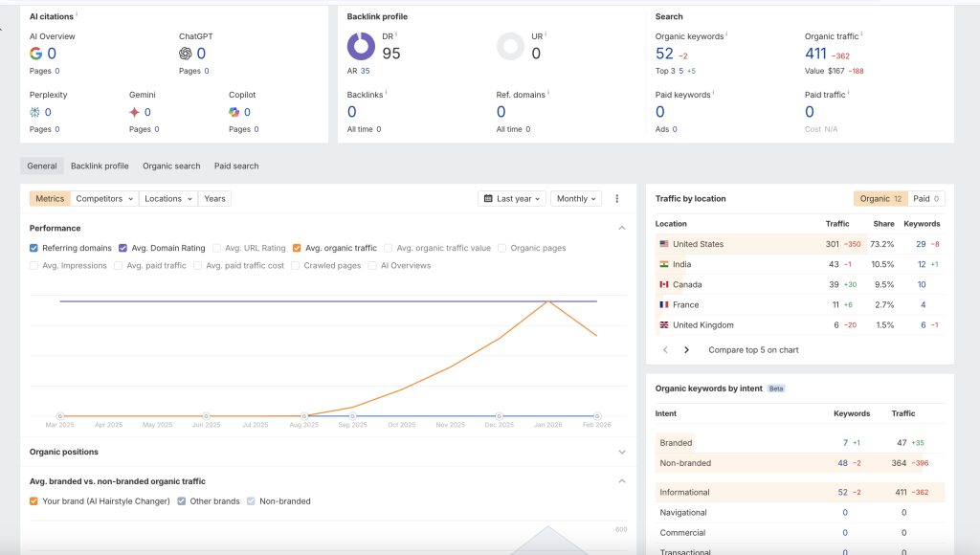Open the Last year date range dropdown
Viewport: 980px width, 555px height.
512,199
